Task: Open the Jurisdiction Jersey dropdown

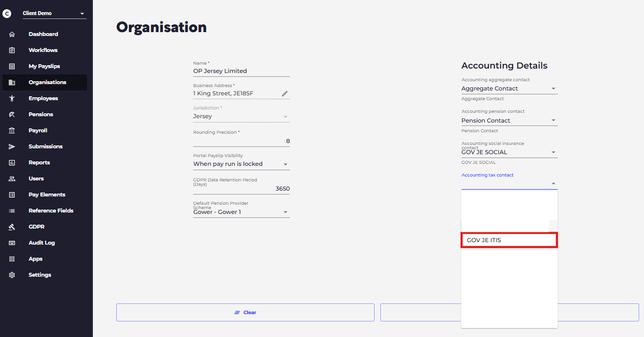Action: pos(241,116)
